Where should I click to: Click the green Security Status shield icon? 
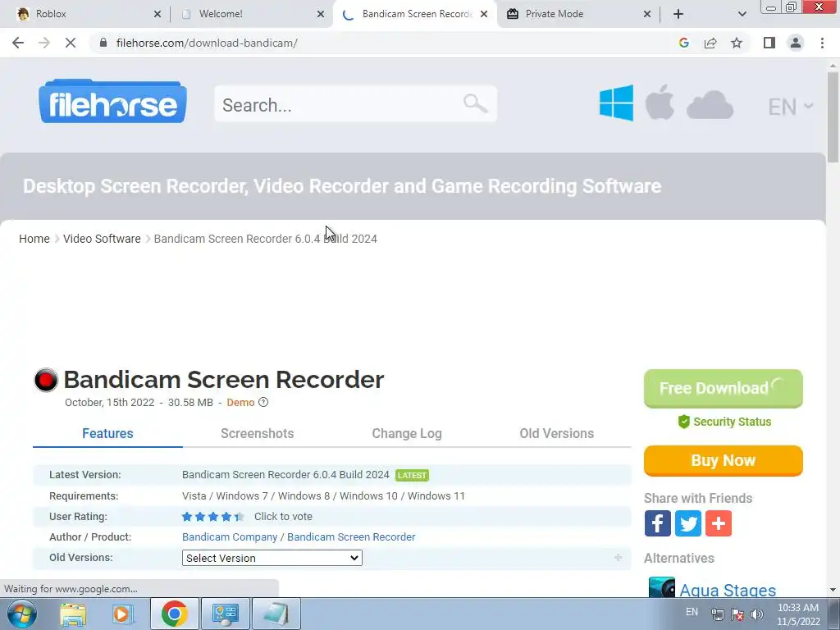click(683, 422)
